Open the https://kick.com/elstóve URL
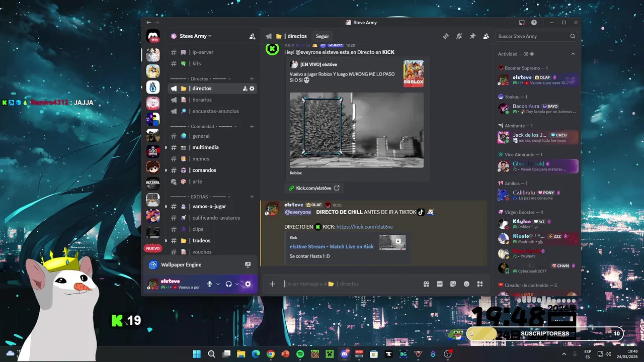644x362 pixels. [365, 227]
